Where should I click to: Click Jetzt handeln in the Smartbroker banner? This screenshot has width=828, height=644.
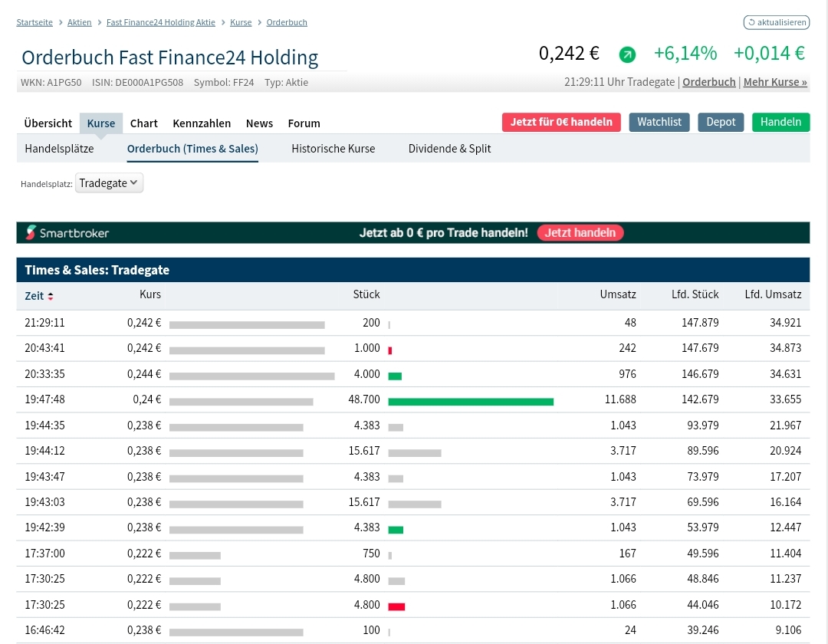click(580, 232)
